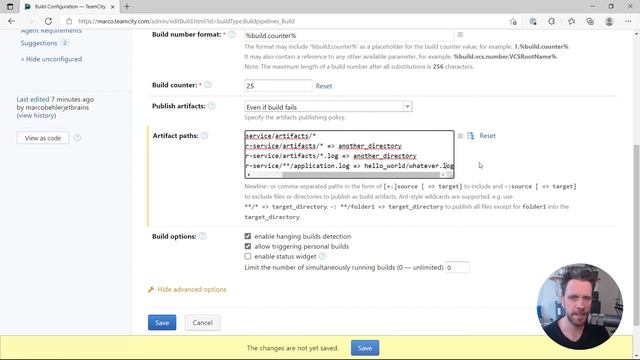Reset the artifact paths

[x=487, y=136]
